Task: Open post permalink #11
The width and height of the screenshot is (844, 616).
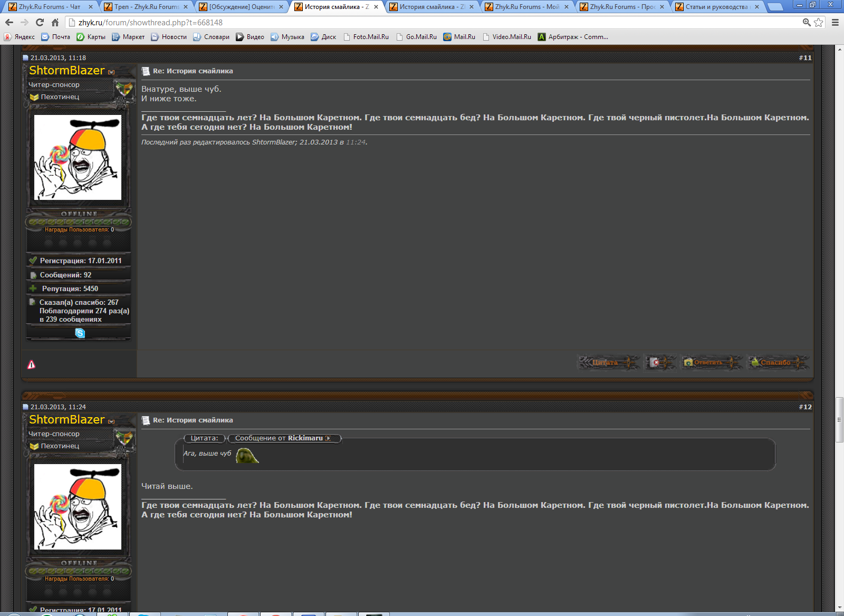Action: click(805, 58)
